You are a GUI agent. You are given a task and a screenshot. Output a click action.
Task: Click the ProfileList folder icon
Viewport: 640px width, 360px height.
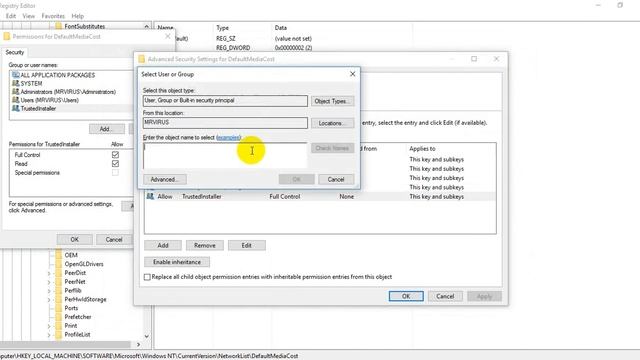click(x=58, y=334)
